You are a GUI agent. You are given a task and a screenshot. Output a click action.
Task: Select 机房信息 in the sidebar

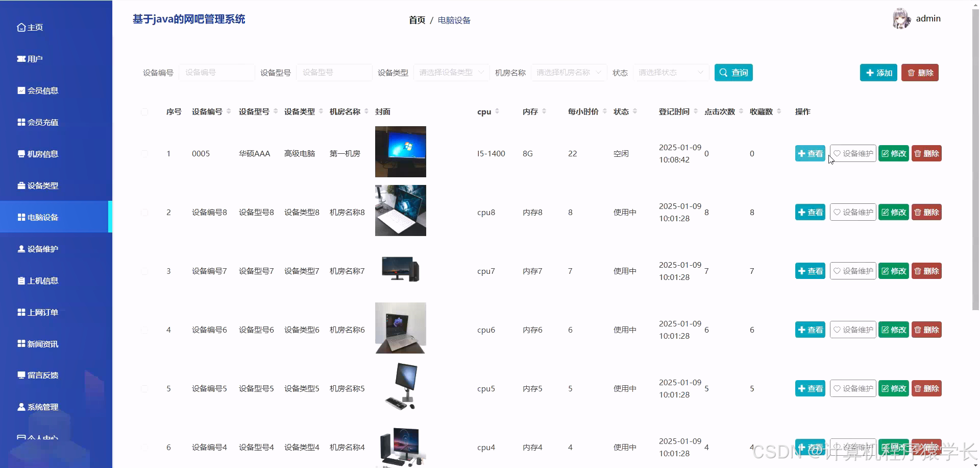pos(37,154)
